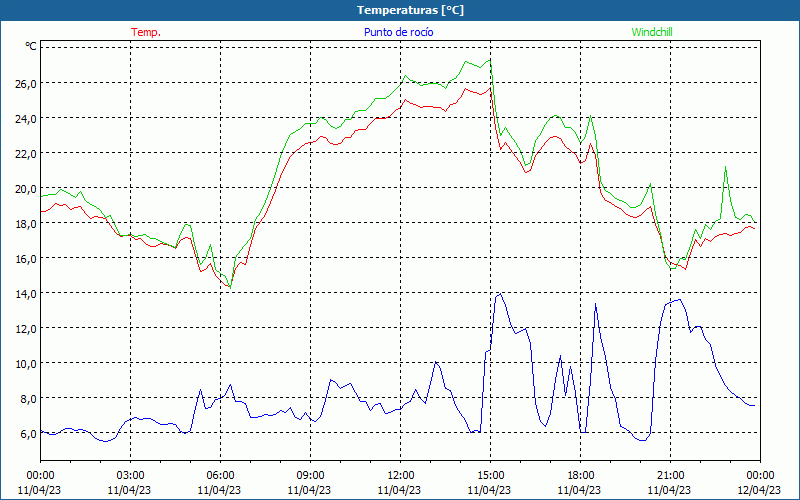This screenshot has width=800, height=500.
Task: Click the "00:00" time label above 12/04/23
Action: coord(760,475)
